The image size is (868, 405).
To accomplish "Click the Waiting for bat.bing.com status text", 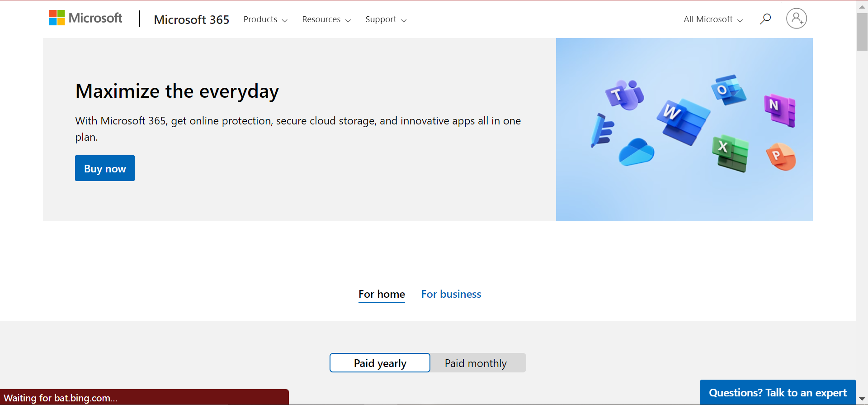I will [x=61, y=398].
